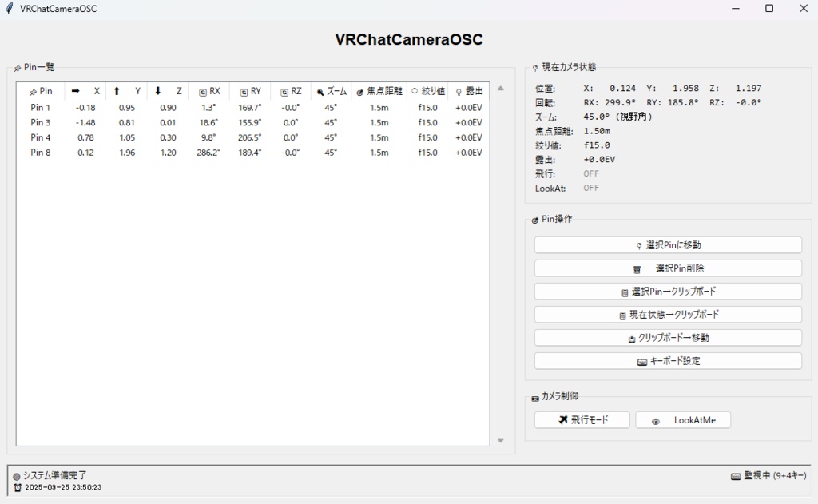Screen dimensions: 818x504
Task: Click the RX: 299.9° rotation value
Action: (x=610, y=103)
